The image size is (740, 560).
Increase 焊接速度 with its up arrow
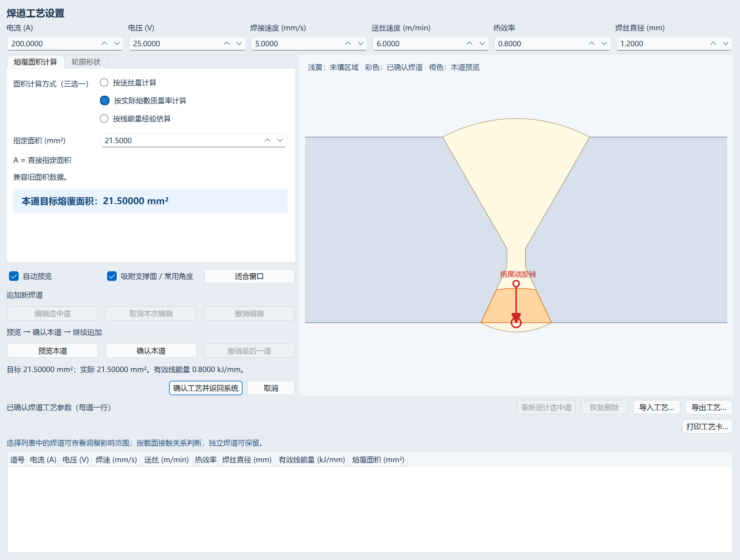pos(348,44)
